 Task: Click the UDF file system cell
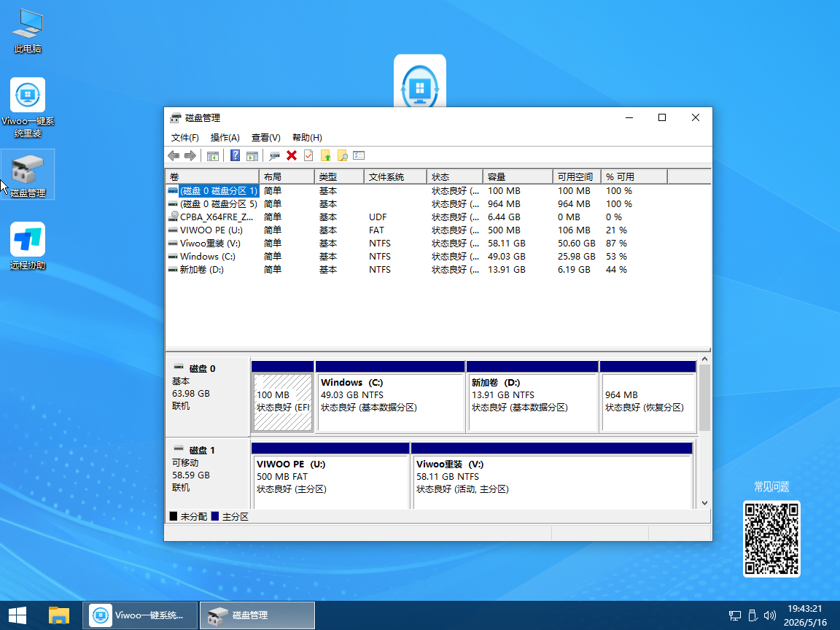pos(378,217)
